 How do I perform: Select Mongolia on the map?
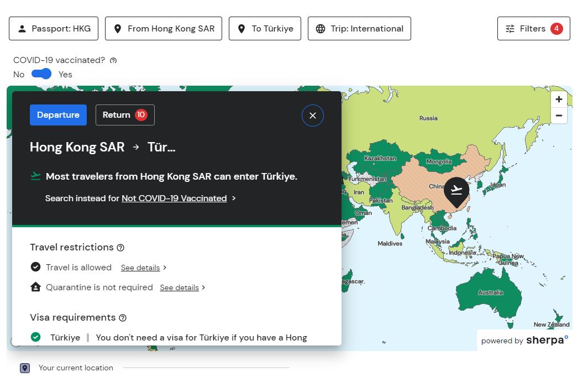tap(439, 161)
